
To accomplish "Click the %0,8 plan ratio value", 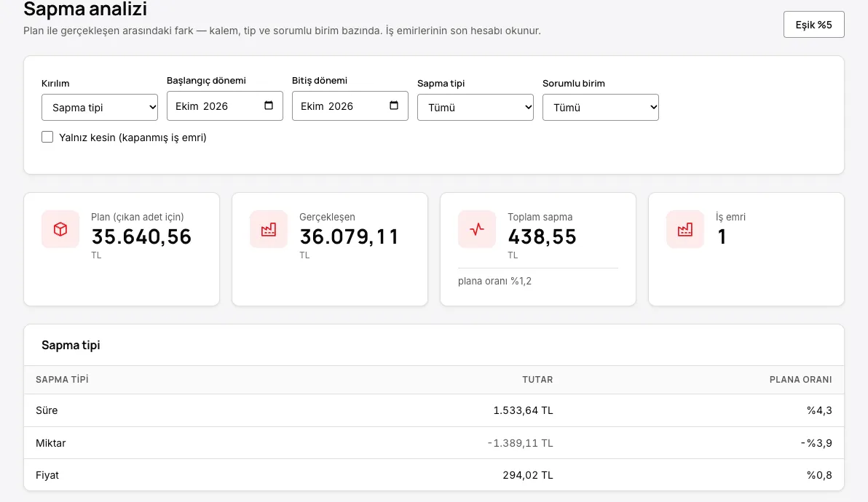I will point(819,475).
